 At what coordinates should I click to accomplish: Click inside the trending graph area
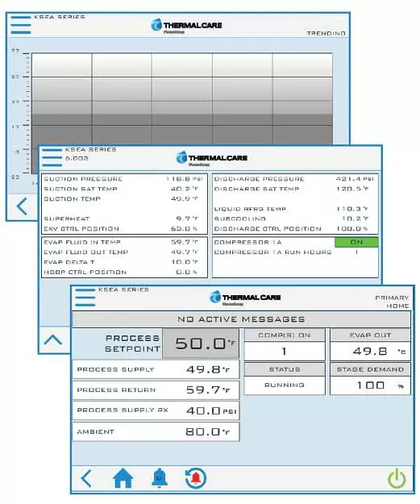(182, 98)
